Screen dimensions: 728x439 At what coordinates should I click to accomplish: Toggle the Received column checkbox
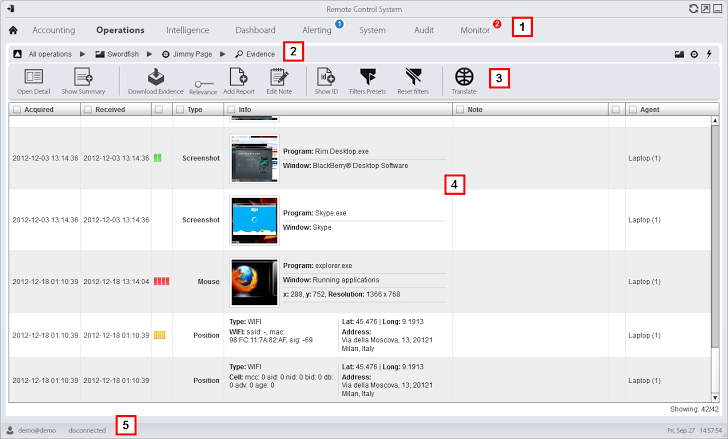(89, 109)
